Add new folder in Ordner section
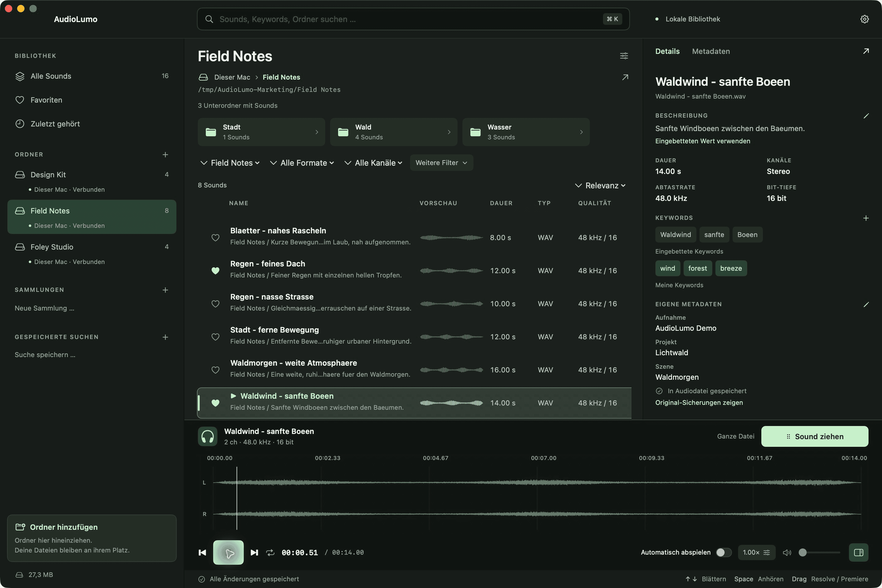The height and width of the screenshot is (588, 882). 165,154
